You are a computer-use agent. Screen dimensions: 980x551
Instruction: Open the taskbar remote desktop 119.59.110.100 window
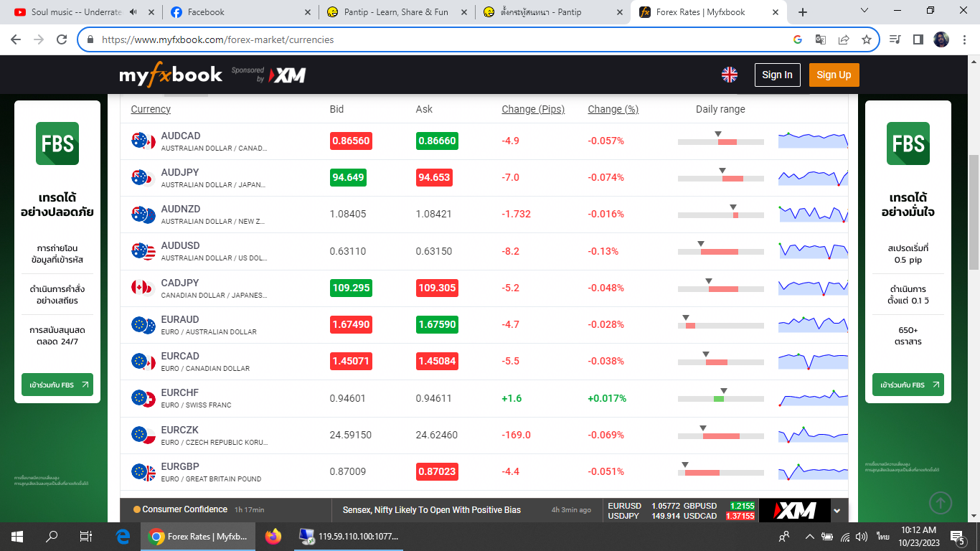(349, 536)
